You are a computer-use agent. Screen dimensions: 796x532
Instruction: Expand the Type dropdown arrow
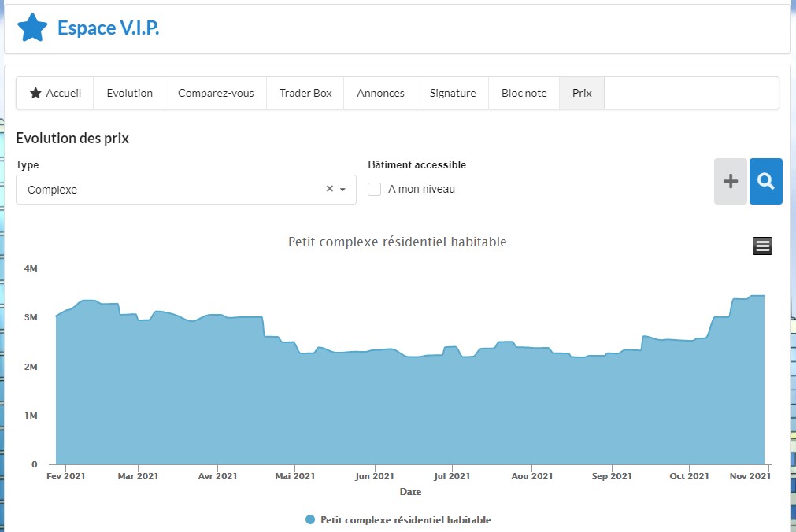point(342,190)
